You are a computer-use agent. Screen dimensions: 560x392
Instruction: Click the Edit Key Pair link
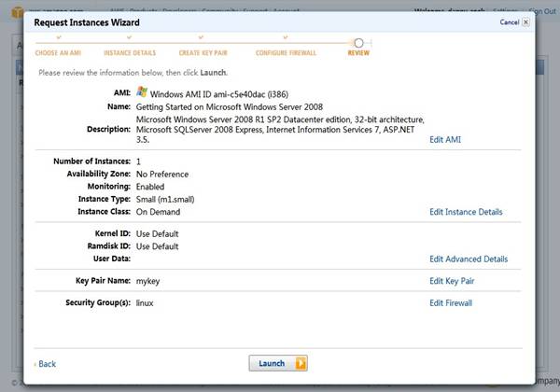pyautogui.click(x=450, y=281)
